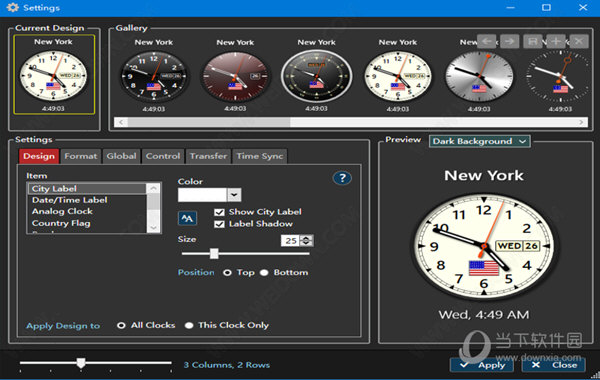Click the gallery add design plus icon
This screenshot has width=600, height=380.
(x=556, y=41)
